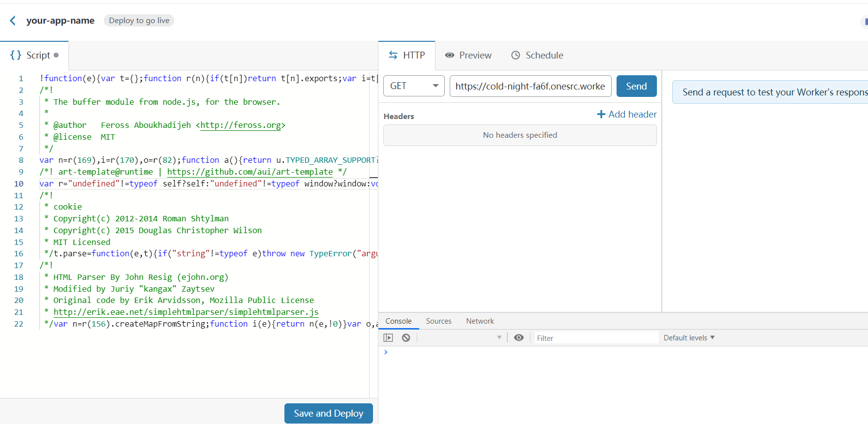Click the back arrow beside your-app-name

point(13,21)
